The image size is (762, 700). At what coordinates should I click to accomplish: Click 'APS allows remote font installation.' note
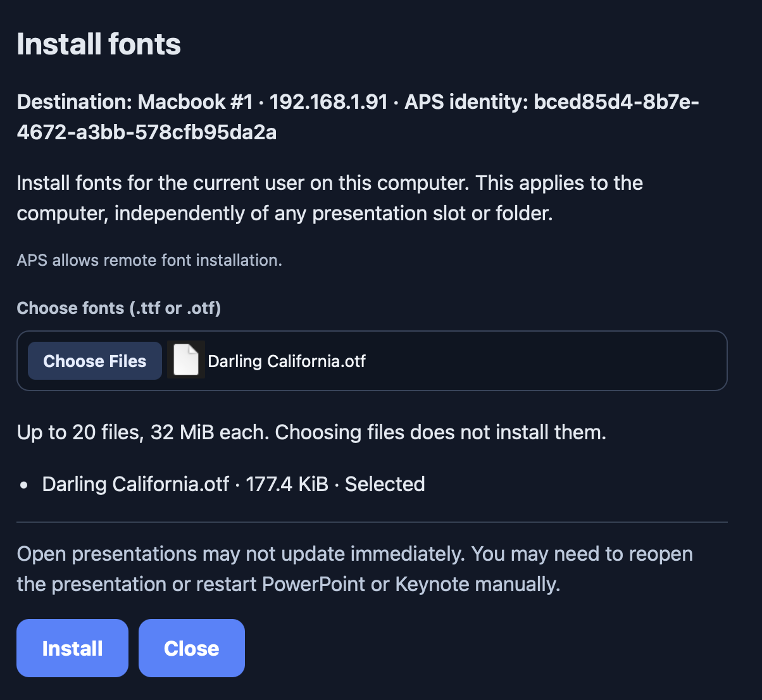[x=149, y=260]
